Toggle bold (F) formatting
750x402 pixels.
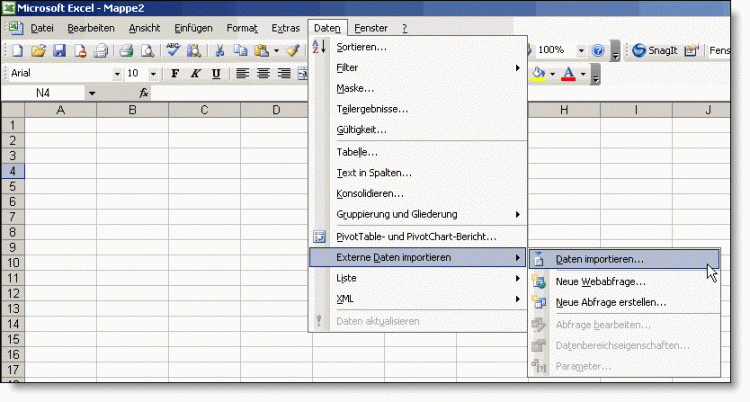tap(176, 73)
